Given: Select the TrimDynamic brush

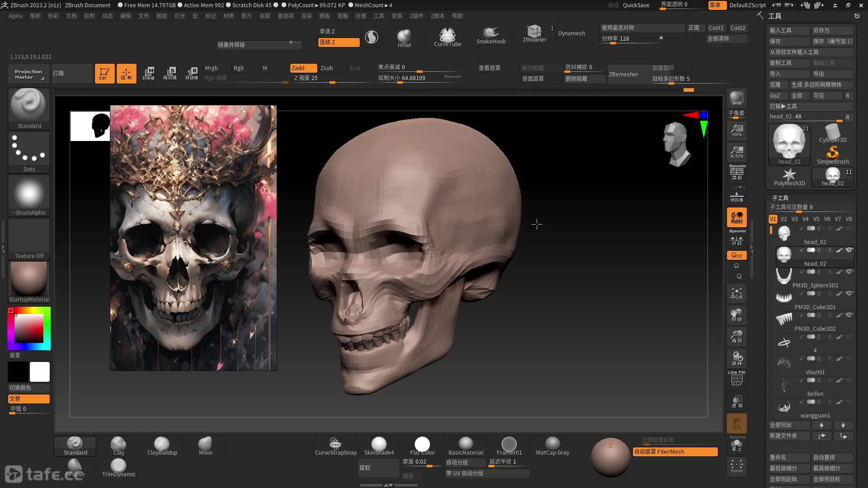Looking at the screenshot, I should point(118,468).
